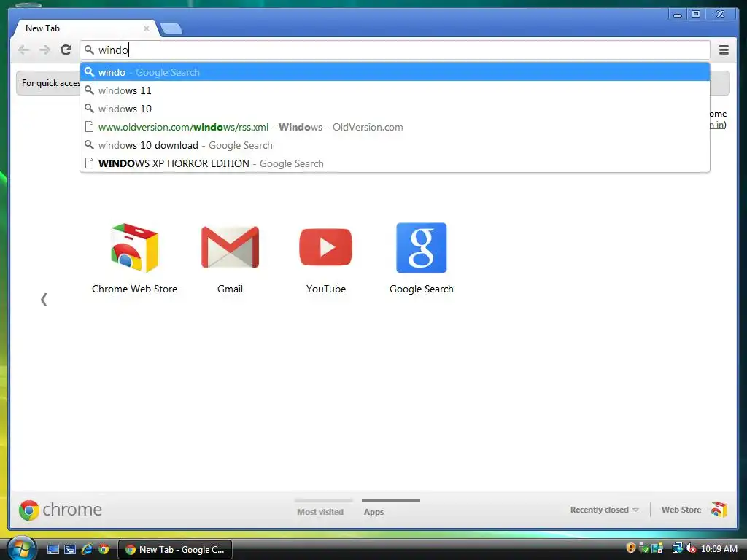Click the Chrome logo in footer
The width and height of the screenshot is (747, 560).
(x=60, y=510)
